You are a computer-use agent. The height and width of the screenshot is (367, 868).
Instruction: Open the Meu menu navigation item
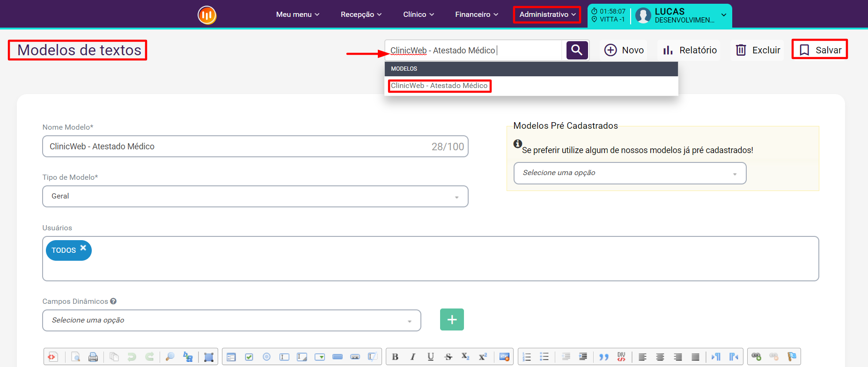click(x=298, y=15)
